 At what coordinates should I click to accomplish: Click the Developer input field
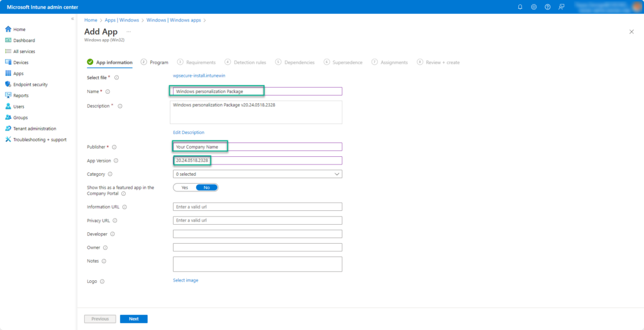tap(257, 234)
